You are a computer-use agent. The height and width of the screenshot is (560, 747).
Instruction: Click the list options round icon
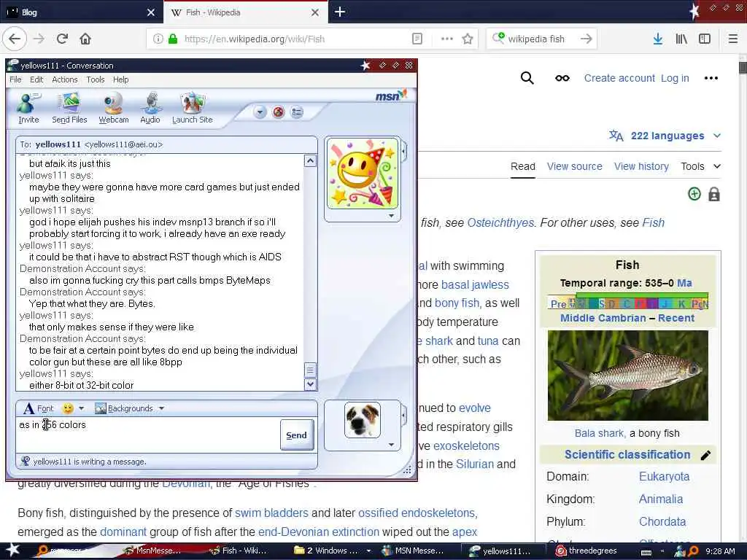pos(297,112)
